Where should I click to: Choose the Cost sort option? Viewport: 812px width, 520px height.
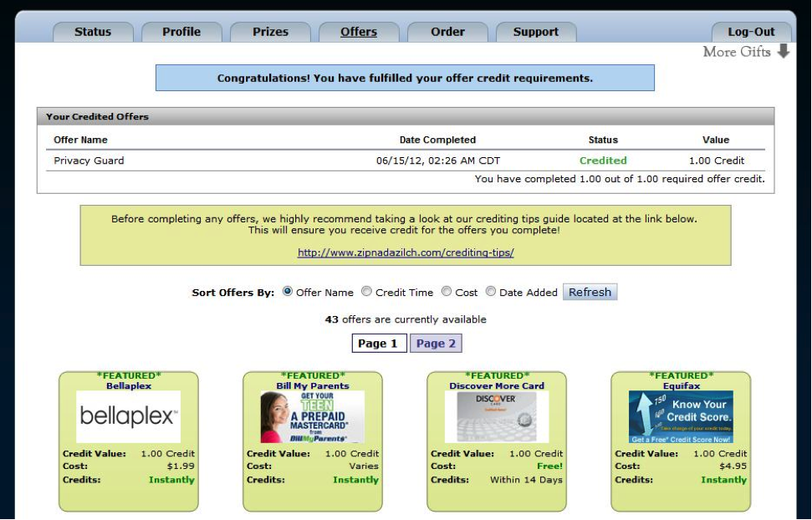click(x=447, y=292)
